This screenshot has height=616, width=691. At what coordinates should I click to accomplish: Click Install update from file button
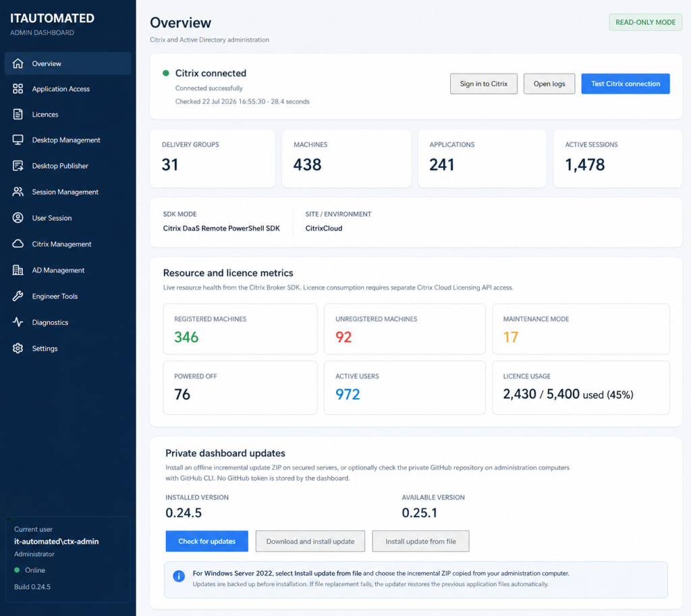point(420,541)
